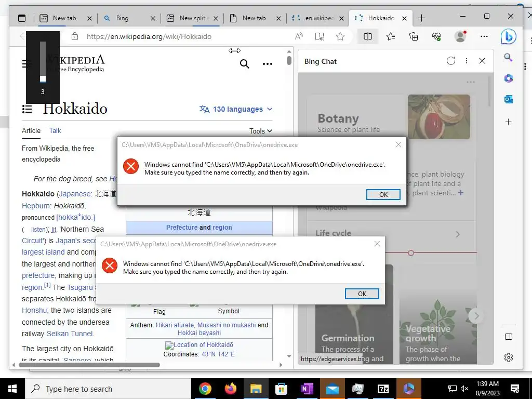This screenshot has height=399, width=532.
Task: Open a new tab with plus button
Action: click(421, 18)
